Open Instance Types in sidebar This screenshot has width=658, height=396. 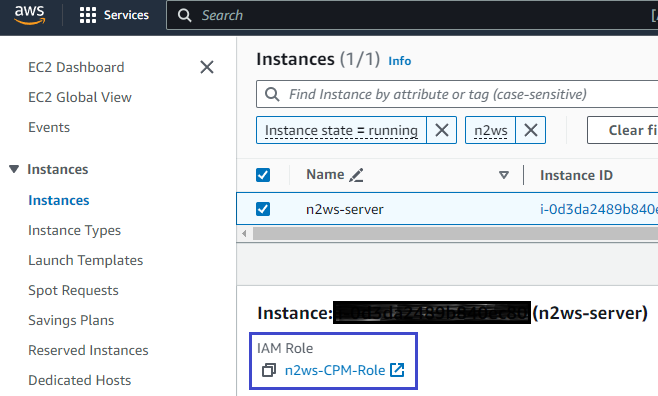[74, 230]
